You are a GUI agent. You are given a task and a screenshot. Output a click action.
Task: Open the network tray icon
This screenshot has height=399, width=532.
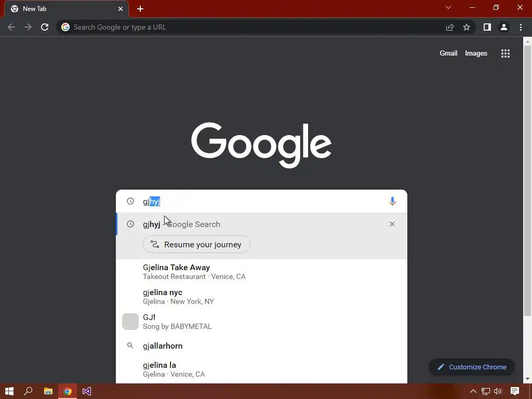(x=486, y=391)
